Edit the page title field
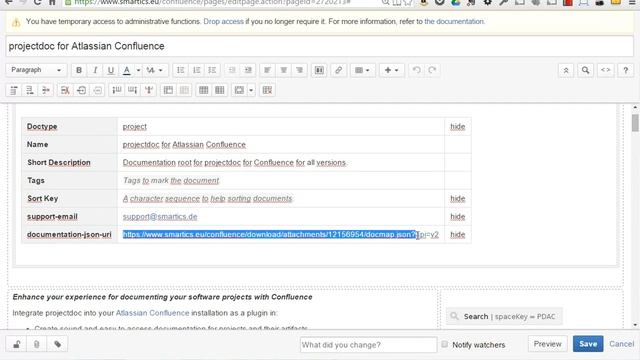This screenshot has width=640, height=360. pyautogui.click(x=320, y=46)
